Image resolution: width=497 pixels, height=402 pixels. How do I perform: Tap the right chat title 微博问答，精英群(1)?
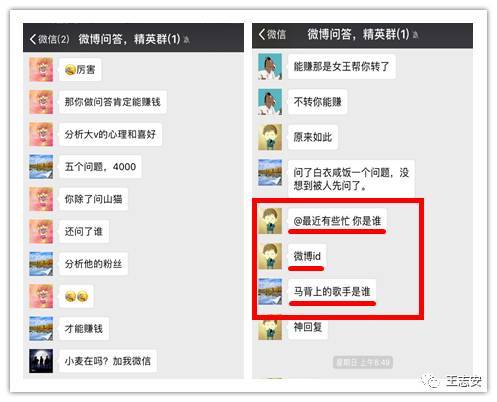pos(358,34)
